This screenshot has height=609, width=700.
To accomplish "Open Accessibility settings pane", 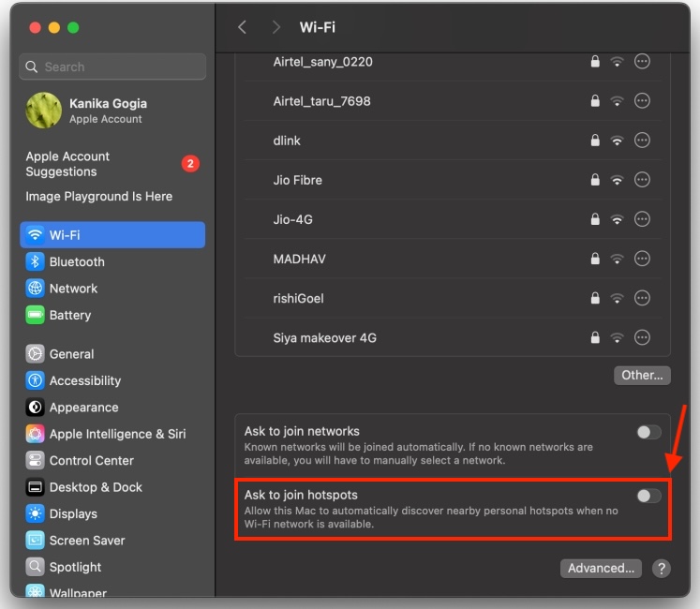I will (x=112, y=380).
